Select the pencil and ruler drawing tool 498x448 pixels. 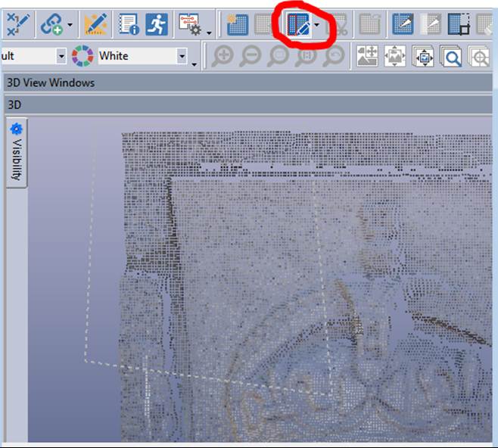pyautogui.click(x=95, y=24)
